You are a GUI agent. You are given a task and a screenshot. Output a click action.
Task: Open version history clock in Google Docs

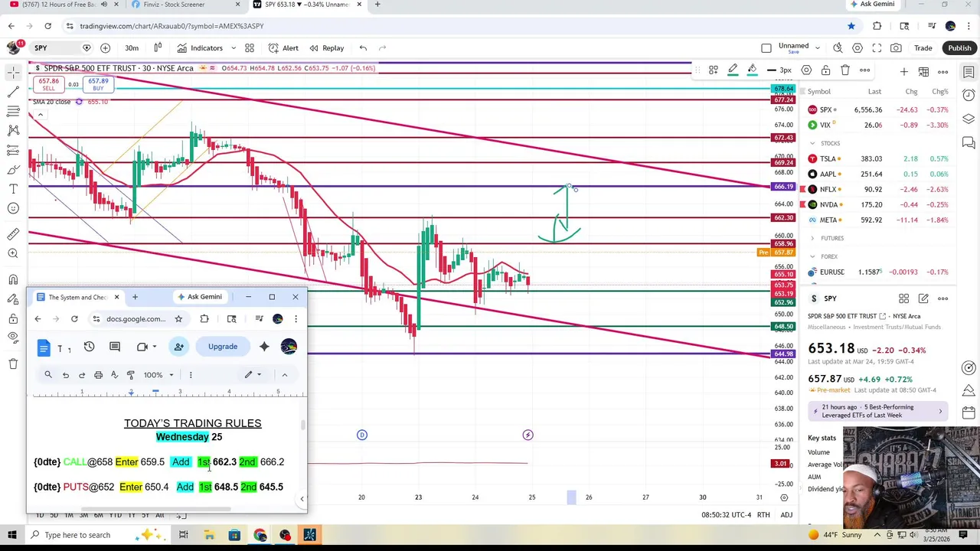tap(89, 347)
